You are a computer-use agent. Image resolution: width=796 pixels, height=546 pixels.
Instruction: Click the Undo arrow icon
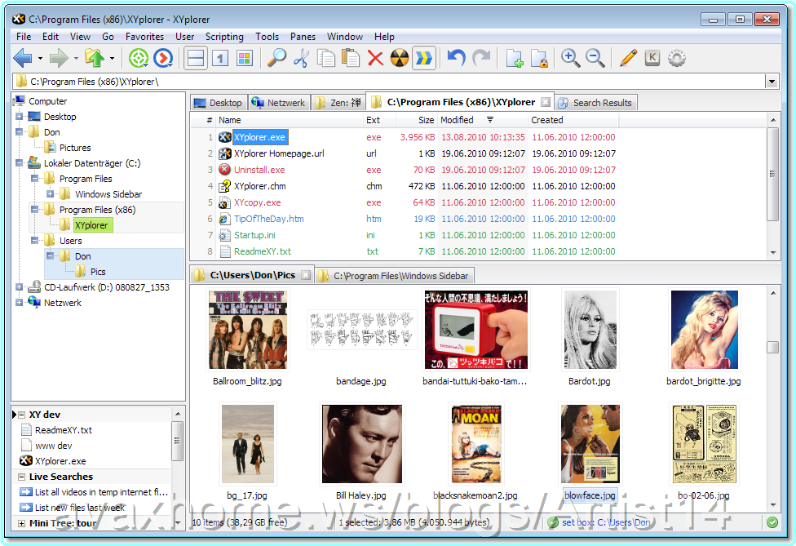(x=456, y=58)
